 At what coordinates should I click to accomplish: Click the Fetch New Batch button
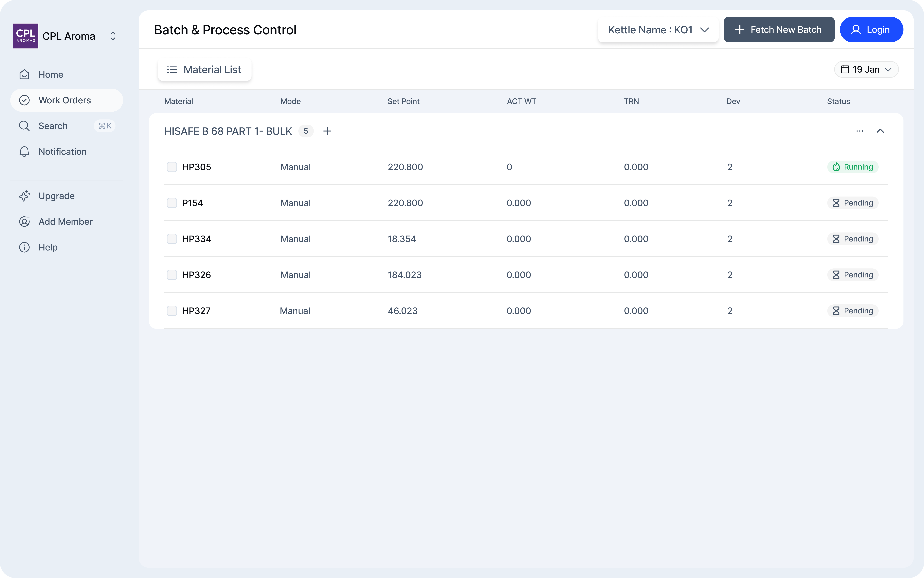tap(779, 29)
